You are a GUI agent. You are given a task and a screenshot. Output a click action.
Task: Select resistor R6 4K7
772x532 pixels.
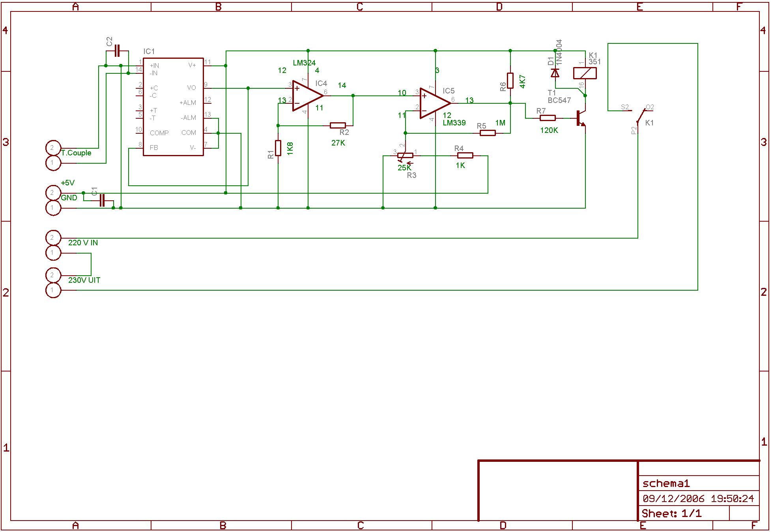pyautogui.click(x=510, y=80)
